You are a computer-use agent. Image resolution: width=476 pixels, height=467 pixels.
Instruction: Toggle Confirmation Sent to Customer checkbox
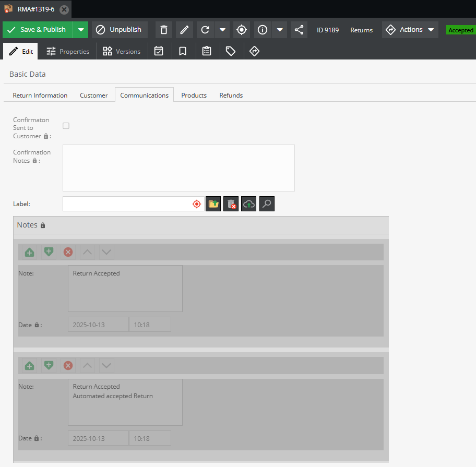(66, 126)
